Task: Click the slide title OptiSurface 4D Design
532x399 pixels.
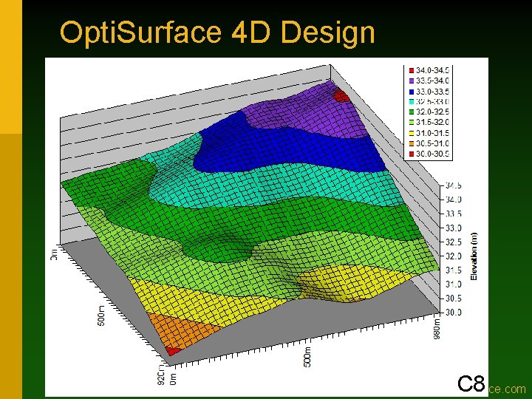Action: click(x=217, y=33)
